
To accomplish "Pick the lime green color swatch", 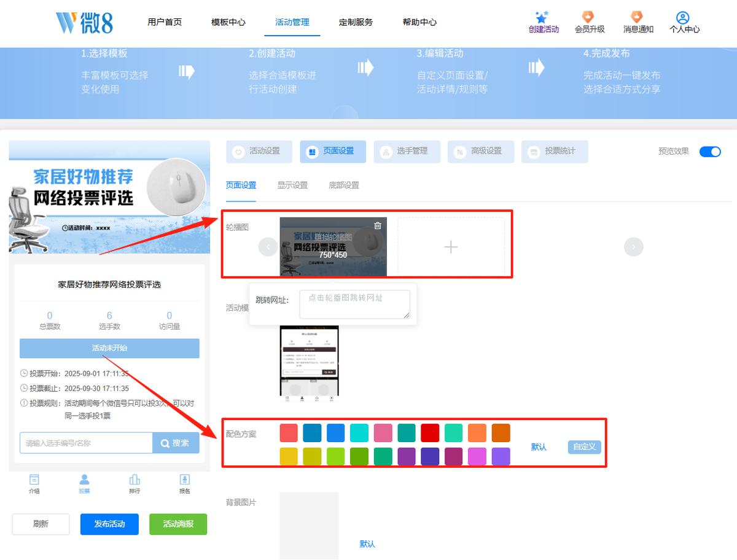I will (336, 456).
